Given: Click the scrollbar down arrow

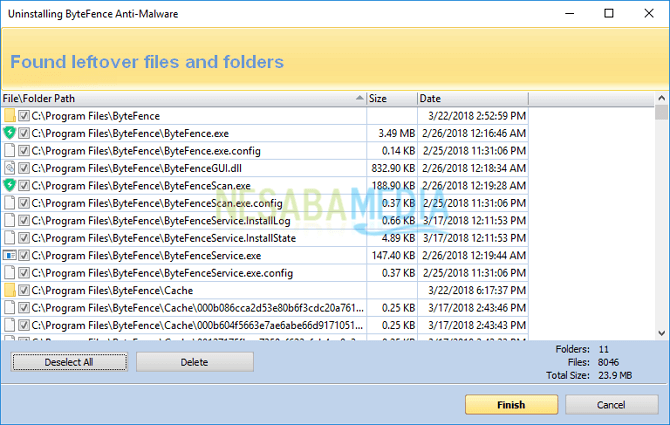Looking at the screenshot, I should 661,333.
